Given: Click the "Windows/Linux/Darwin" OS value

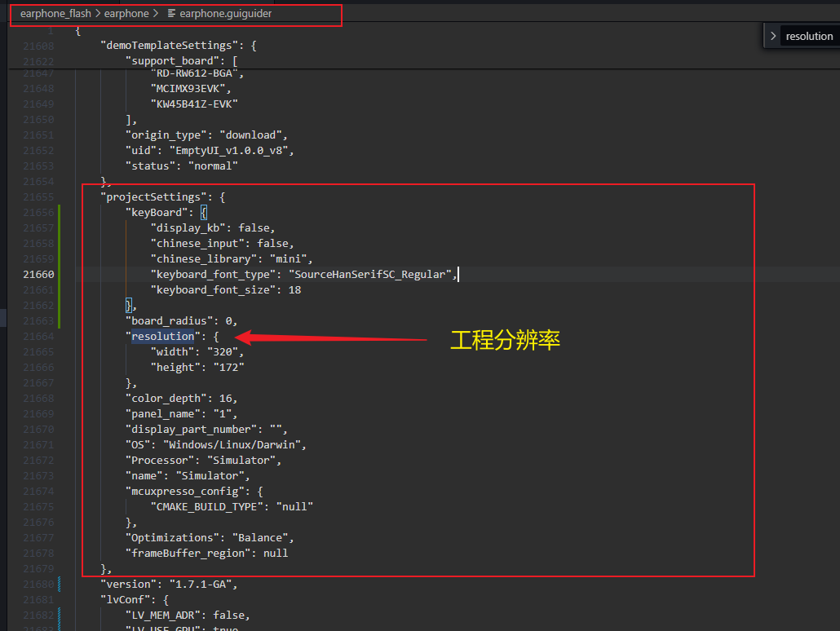Looking at the screenshot, I should 232,445.
